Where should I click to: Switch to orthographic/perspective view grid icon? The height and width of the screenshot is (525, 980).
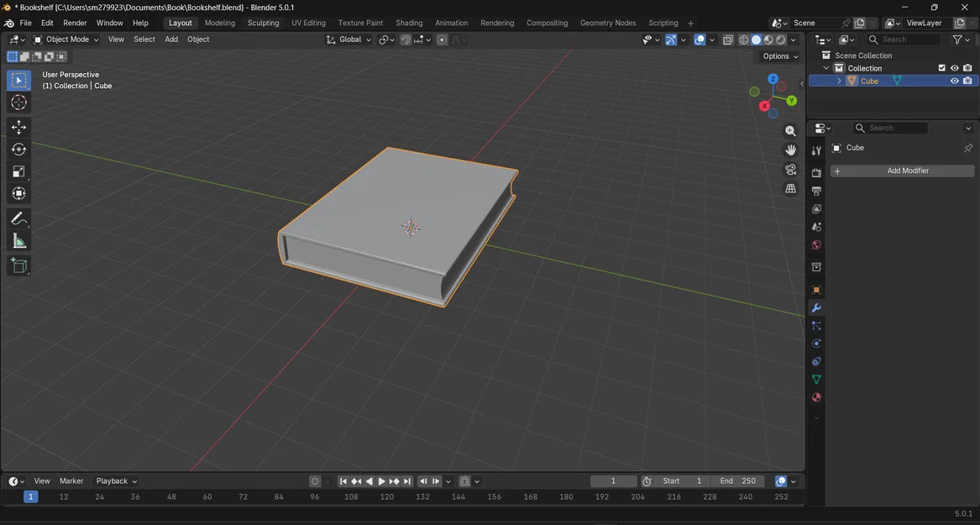[790, 189]
